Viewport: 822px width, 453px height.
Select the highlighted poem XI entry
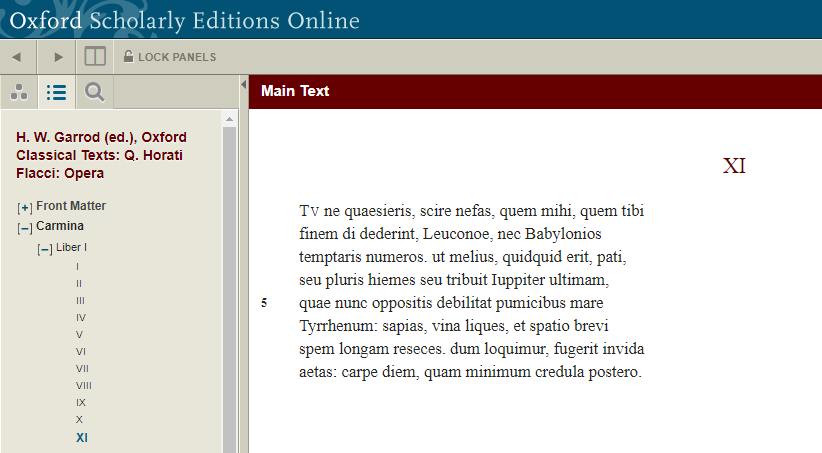point(82,437)
